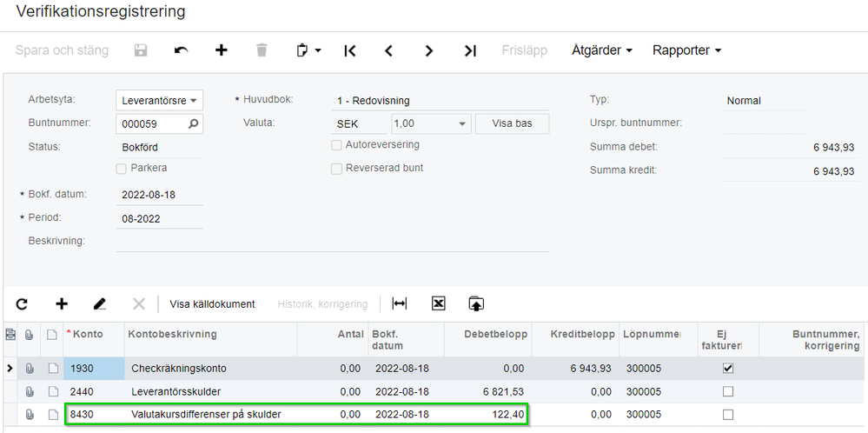
Task: Click the trash delete icon
Action: [262, 50]
